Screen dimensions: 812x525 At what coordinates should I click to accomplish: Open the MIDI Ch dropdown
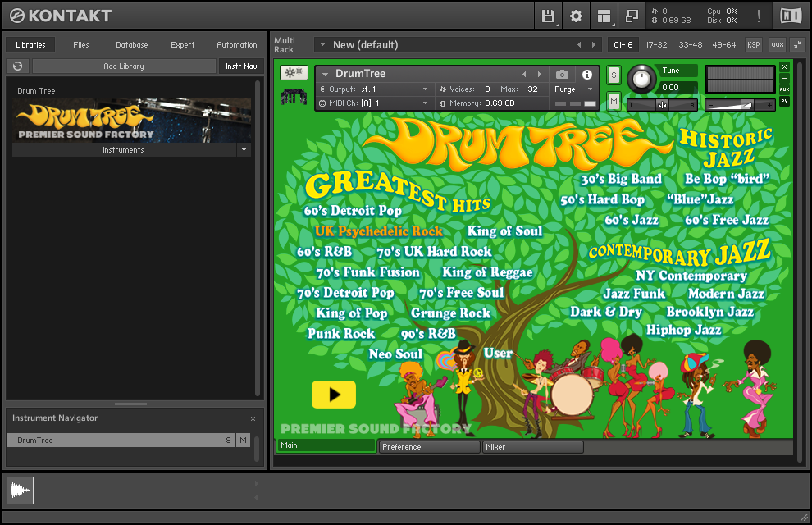373,103
